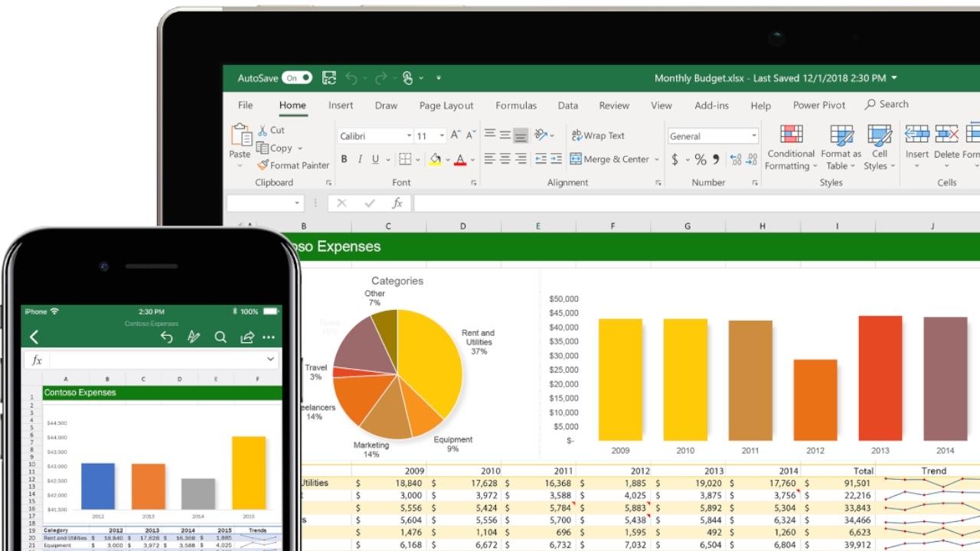This screenshot has width=980, height=551.
Task: Center text horizontally
Action: (x=505, y=159)
